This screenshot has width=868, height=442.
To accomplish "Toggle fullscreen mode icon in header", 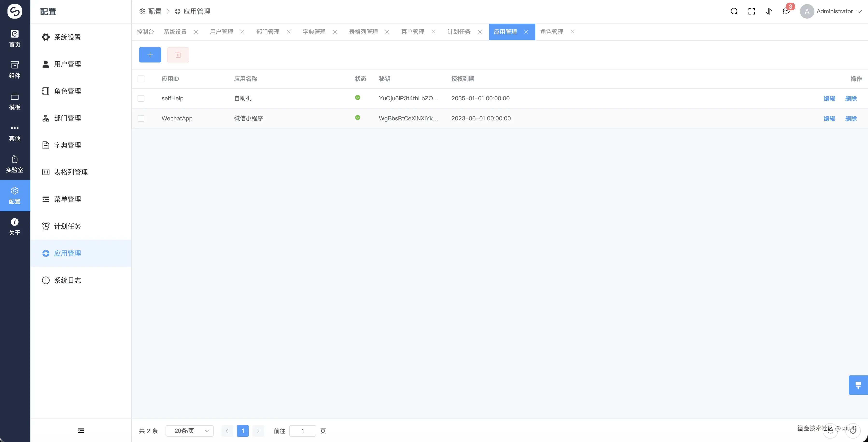I will [751, 11].
